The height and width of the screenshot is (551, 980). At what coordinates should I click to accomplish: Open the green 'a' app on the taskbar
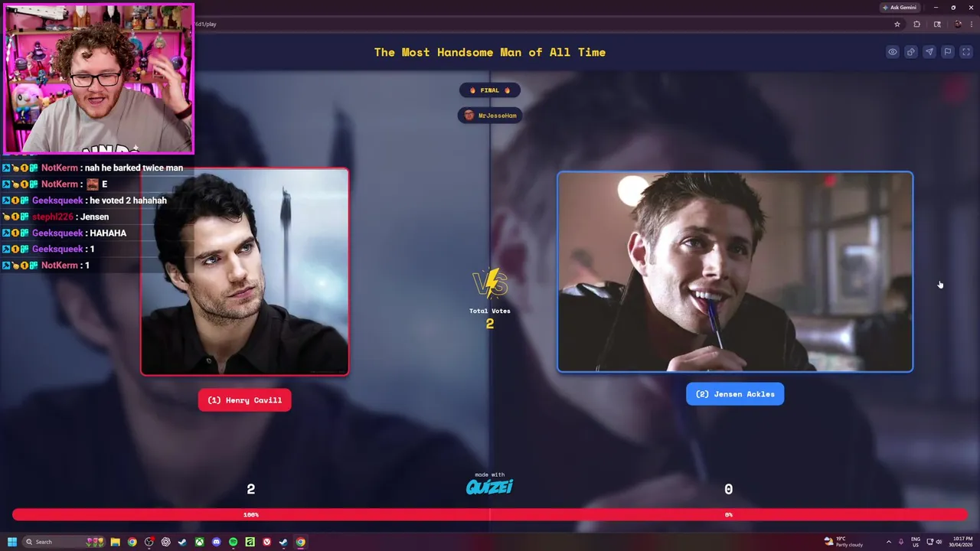(250, 542)
